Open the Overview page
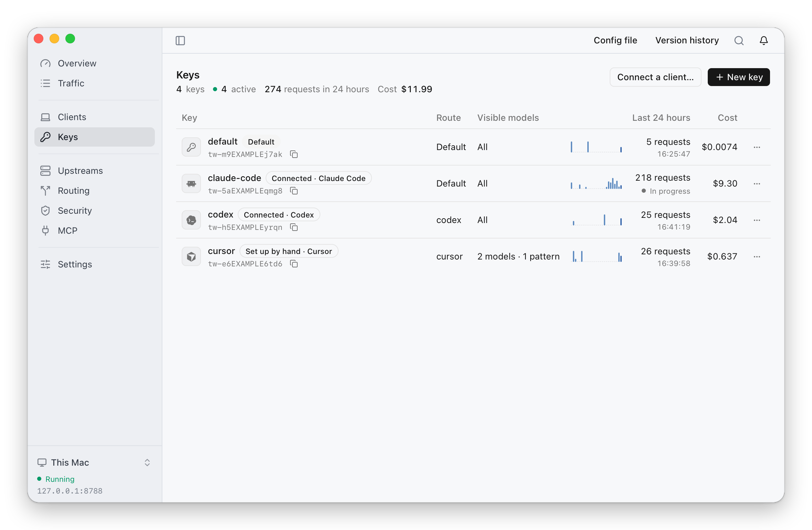This screenshot has width=812, height=530. pos(95,63)
